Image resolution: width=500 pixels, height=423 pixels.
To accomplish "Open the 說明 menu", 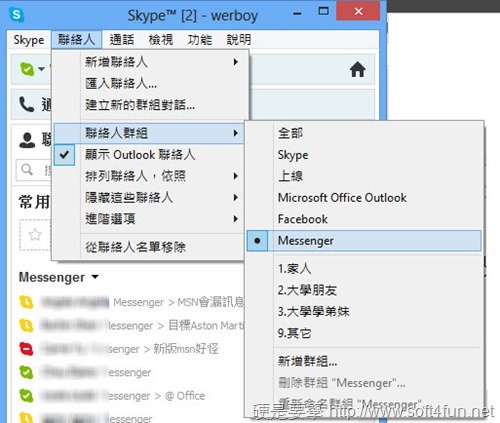I will pos(239,40).
